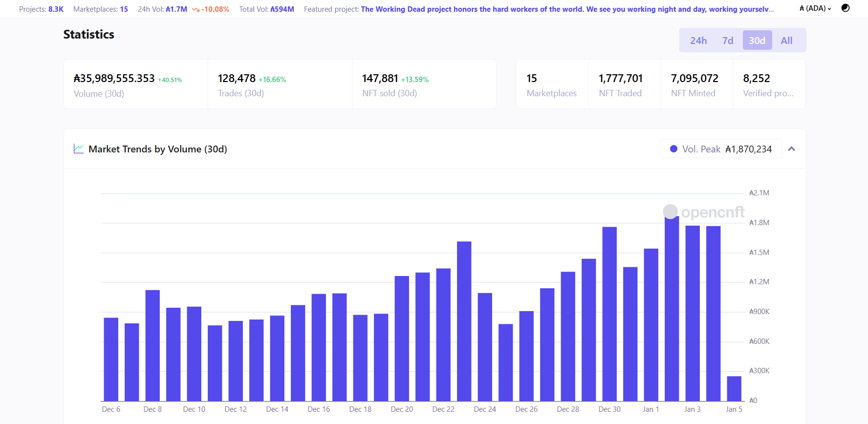
Task: Click the Vol. Peak ₳1,870,234 value
Action: click(748, 149)
